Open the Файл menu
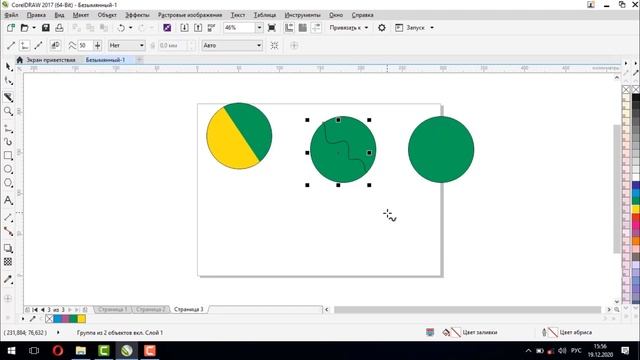The height and width of the screenshot is (360, 640). [x=11, y=15]
